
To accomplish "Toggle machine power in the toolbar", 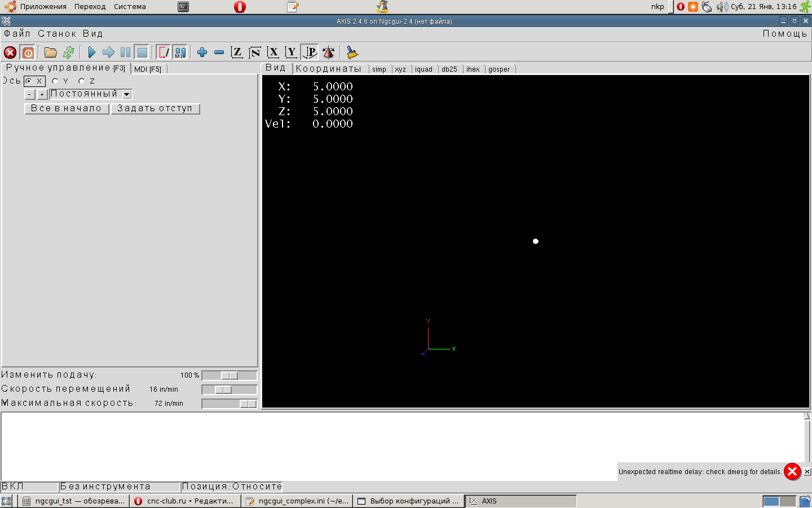I will tap(28, 52).
